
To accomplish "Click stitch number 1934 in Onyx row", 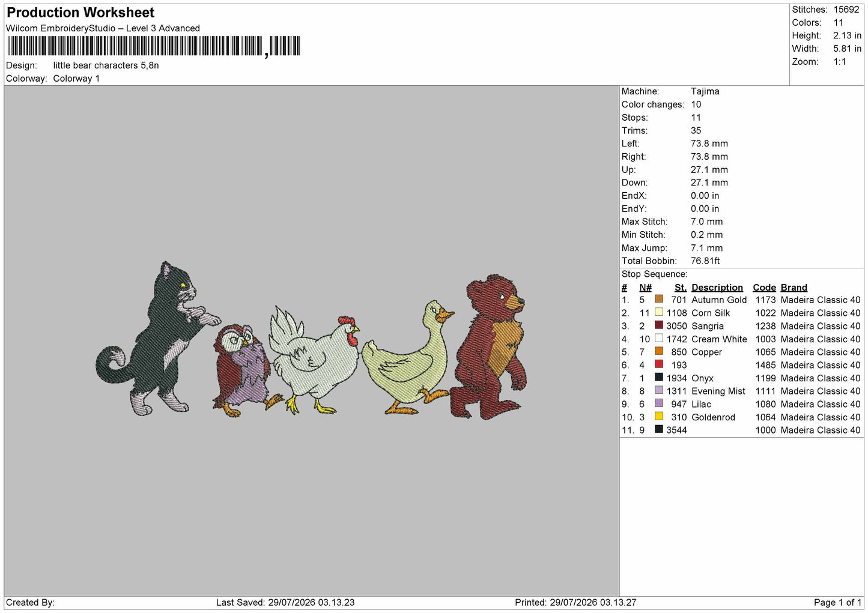I will pos(676,378).
